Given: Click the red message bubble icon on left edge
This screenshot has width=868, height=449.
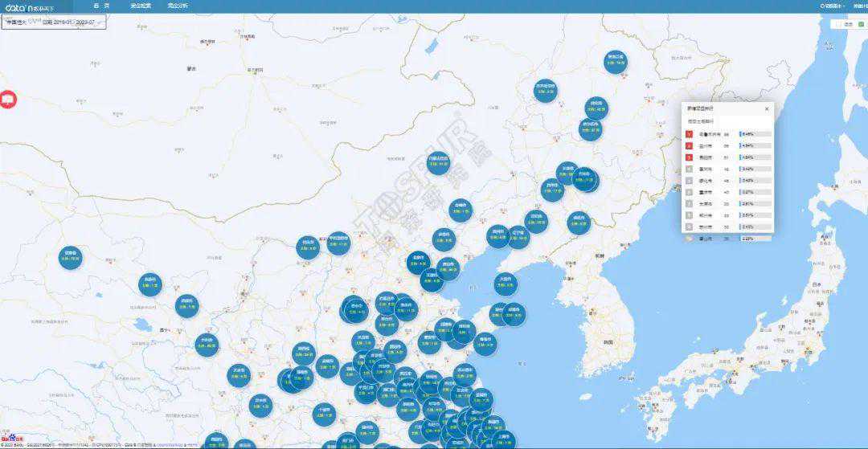Looking at the screenshot, I should point(9,100).
